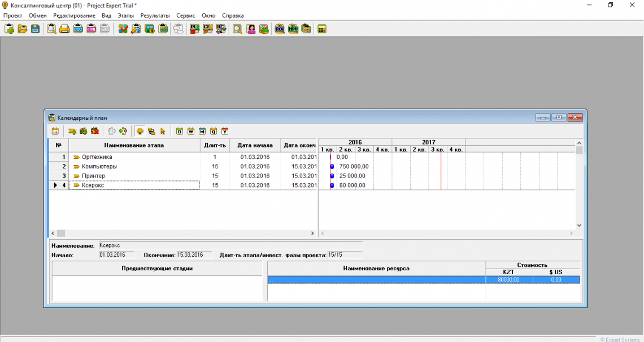Open the print preview magnifier icon
This screenshot has width=644, height=342.
pos(51,29)
